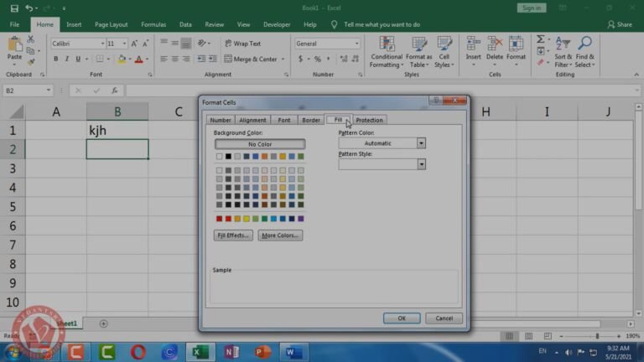Open PowerPoint from the Windows taskbar
Screen dimensions: 644x362
262,352
